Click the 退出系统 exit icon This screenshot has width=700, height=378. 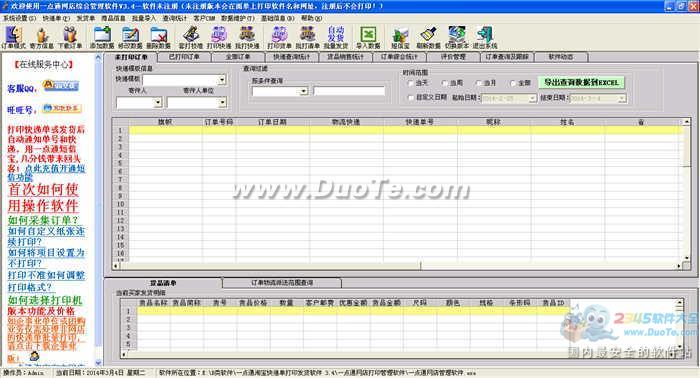click(x=485, y=37)
